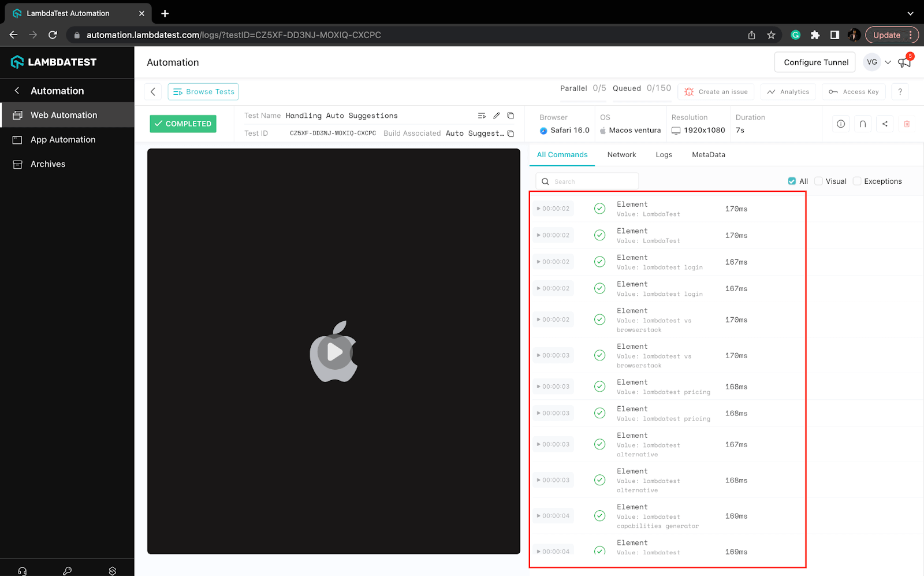Click the Access Key button
The width and height of the screenshot is (924, 576).
pyautogui.click(x=854, y=91)
